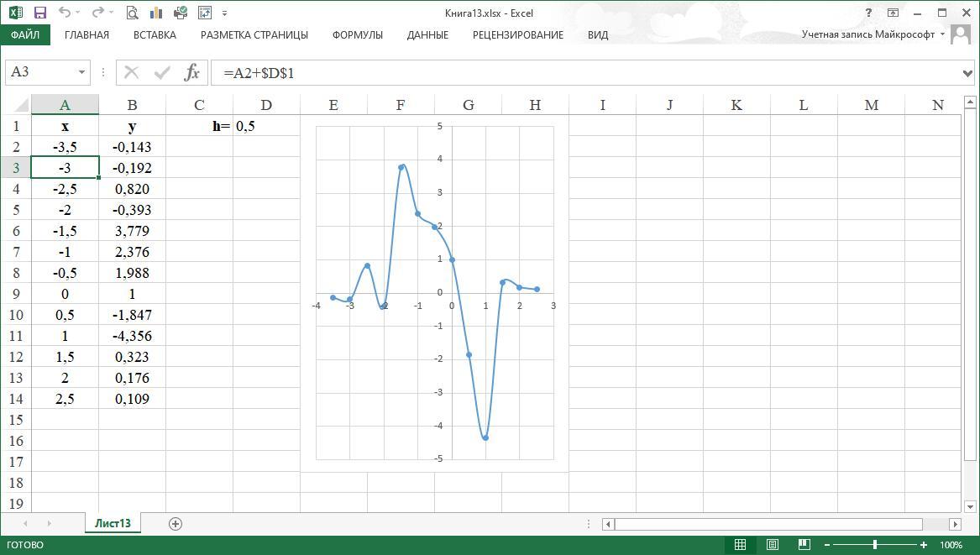Click Учетная запись Майкрософт account name

867,34
